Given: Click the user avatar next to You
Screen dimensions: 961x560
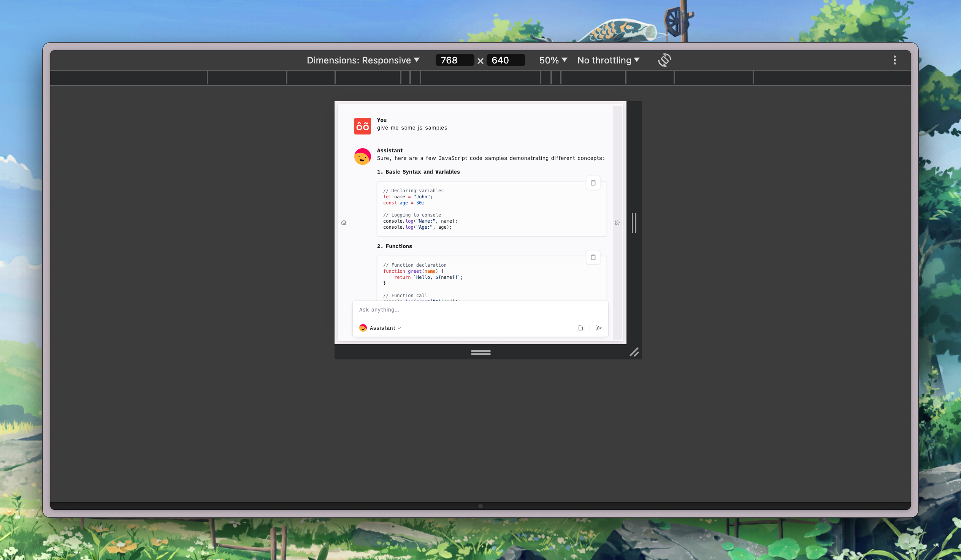Looking at the screenshot, I should [x=362, y=126].
